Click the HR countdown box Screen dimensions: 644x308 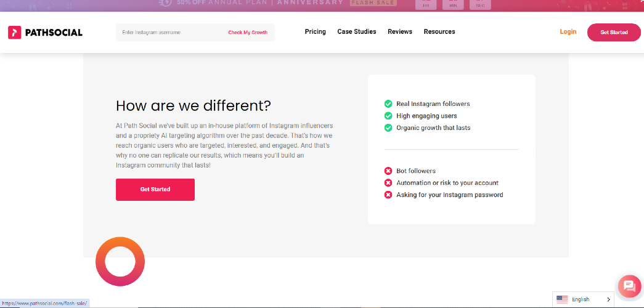pos(426,4)
